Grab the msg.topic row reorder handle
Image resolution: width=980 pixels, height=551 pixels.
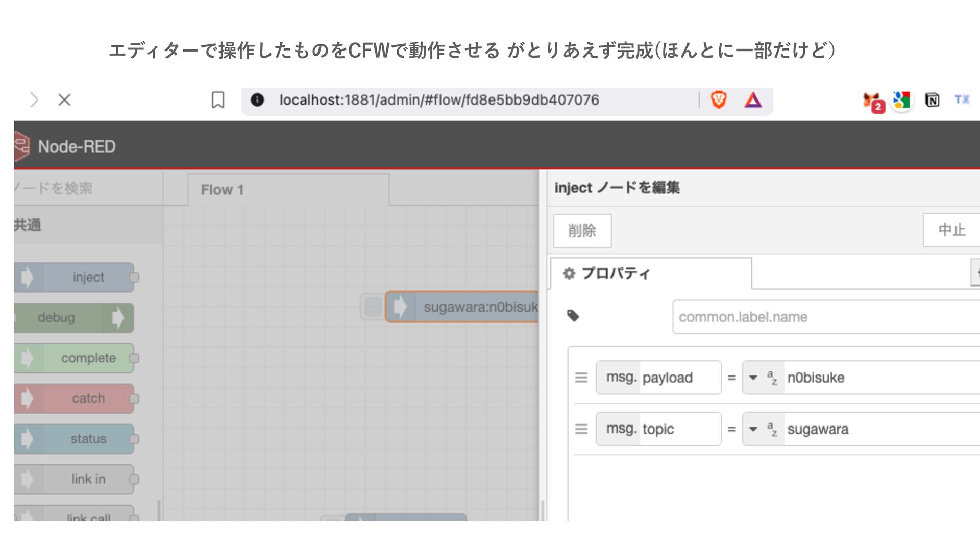[x=581, y=429]
